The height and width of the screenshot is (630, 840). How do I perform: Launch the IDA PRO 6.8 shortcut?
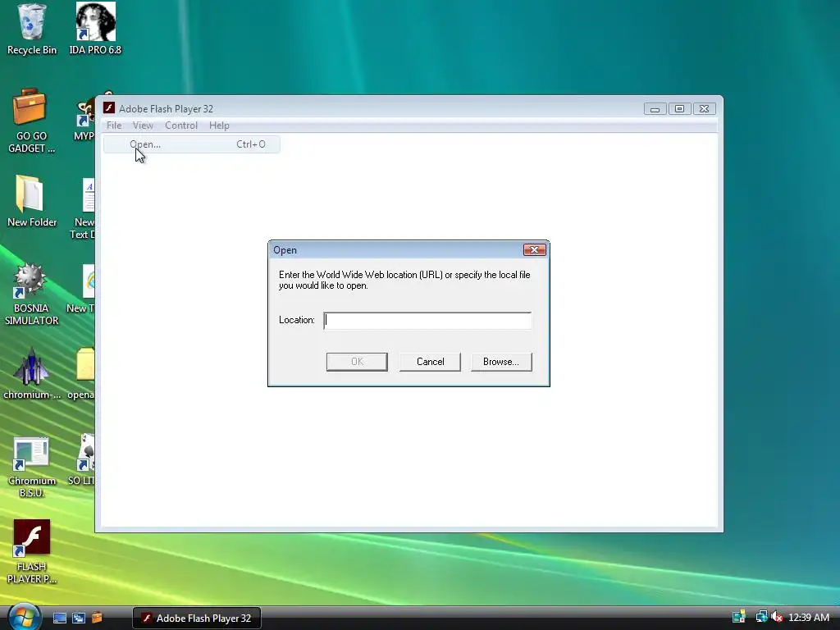point(95,29)
